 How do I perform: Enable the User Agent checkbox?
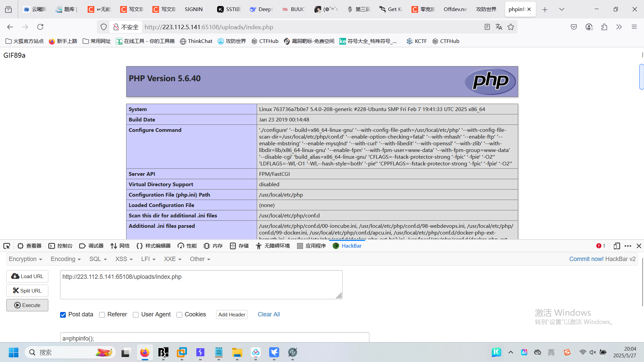[136, 315]
